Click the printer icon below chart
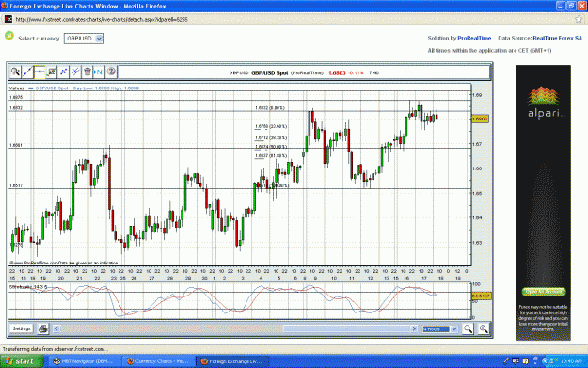This screenshot has height=368, width=588. pos(43,329)
